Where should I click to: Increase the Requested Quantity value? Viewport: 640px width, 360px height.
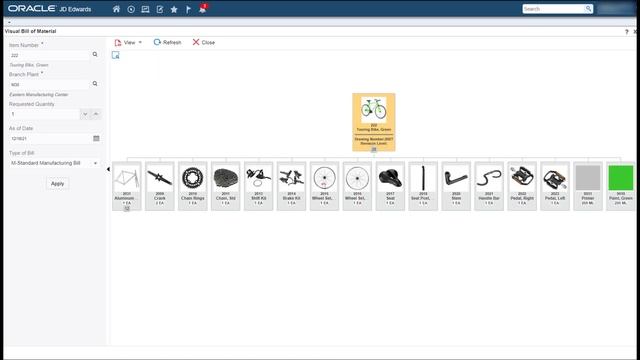coord(96,114)
